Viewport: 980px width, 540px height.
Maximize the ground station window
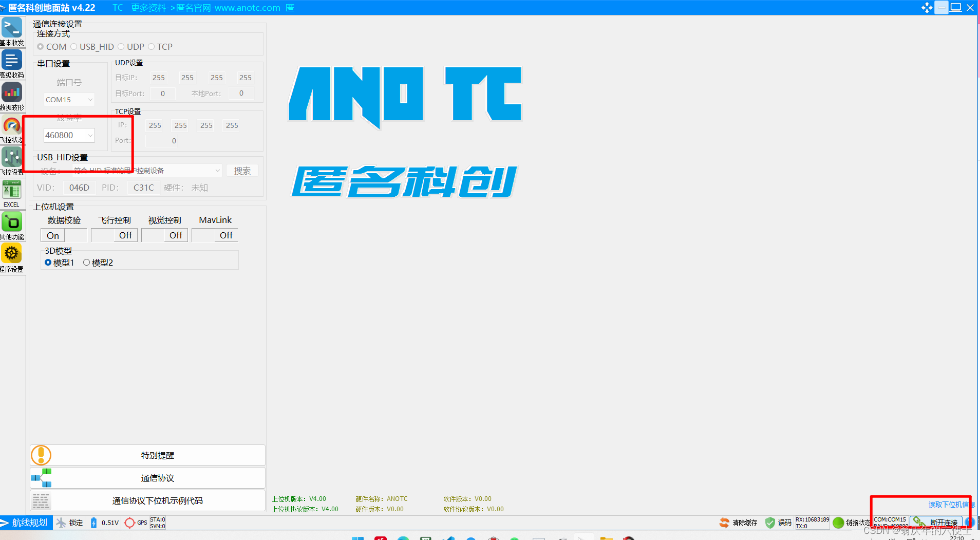click(x=956, y=8)
